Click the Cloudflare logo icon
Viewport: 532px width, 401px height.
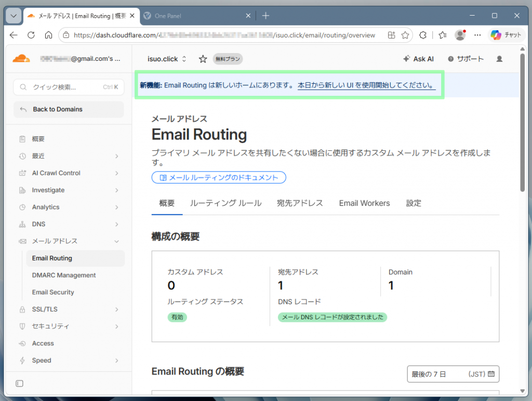(21, 58)
